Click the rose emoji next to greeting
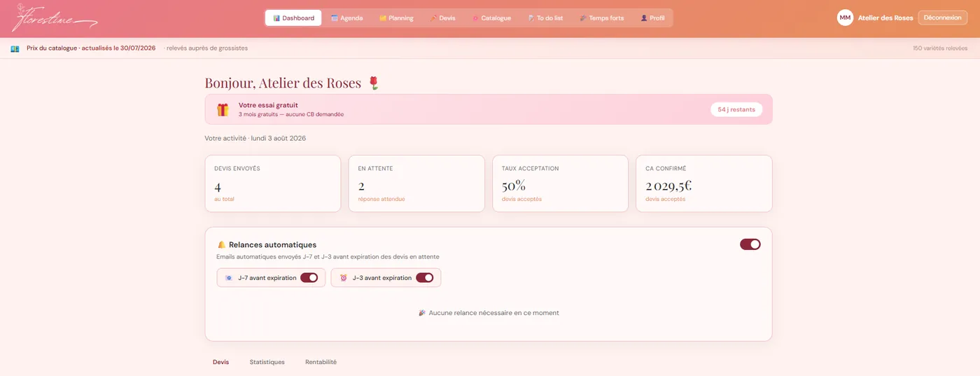Screen dimensions: 980x376 point(374,83)
